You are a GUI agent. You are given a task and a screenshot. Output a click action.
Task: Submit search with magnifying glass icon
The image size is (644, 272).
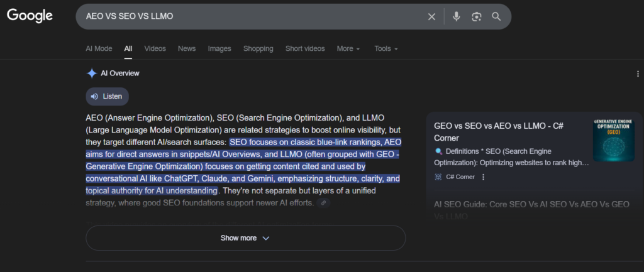coord(496,16)
